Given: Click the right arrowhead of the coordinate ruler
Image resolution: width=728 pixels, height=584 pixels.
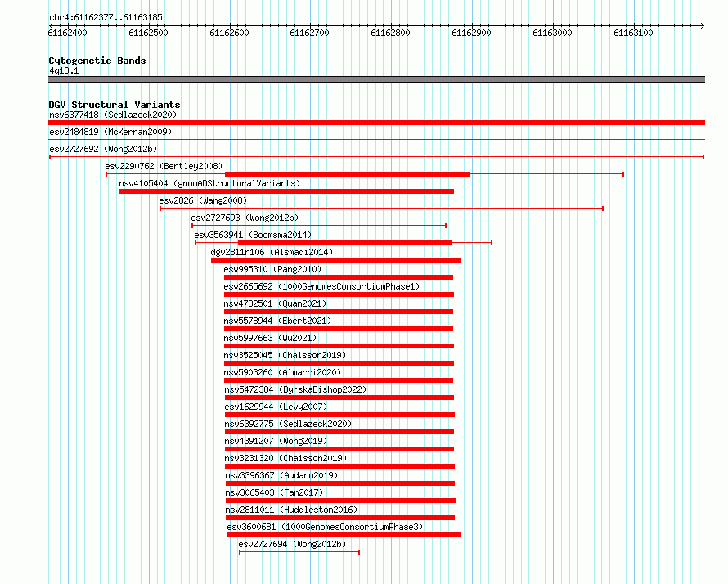Looking at the screenshot, I should tap(702, 25).
